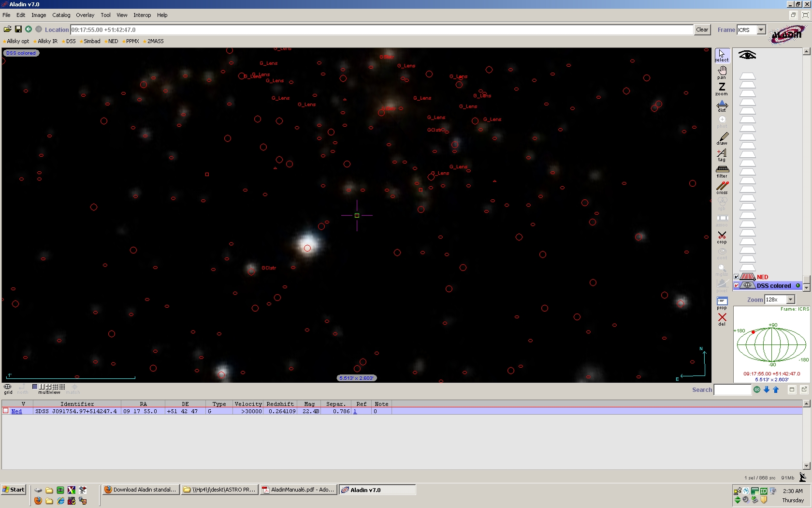
Task: Click inside the Location coordinate field
Action: [x=381, y=30]
